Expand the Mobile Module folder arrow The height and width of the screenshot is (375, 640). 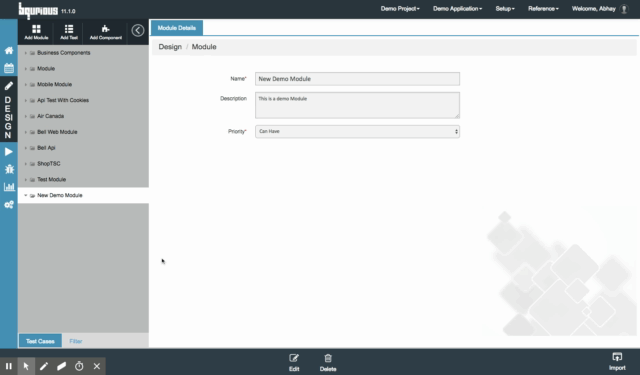coord(25,85)
